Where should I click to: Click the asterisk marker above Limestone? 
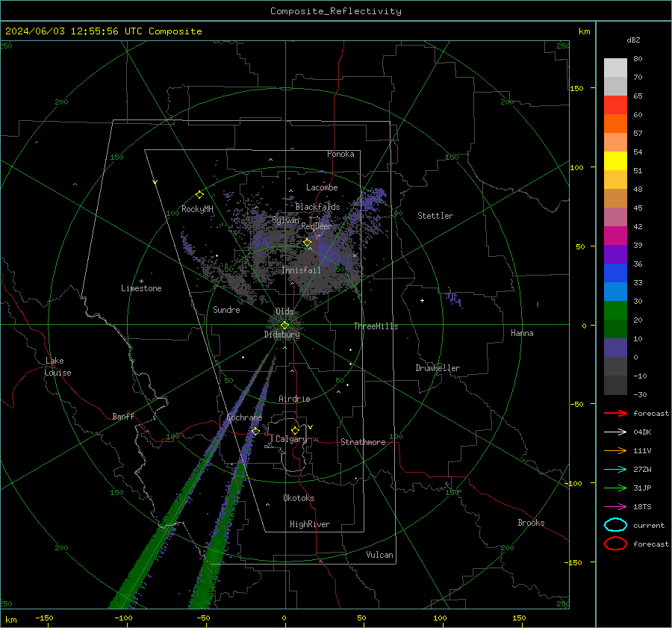pos(141,282)
